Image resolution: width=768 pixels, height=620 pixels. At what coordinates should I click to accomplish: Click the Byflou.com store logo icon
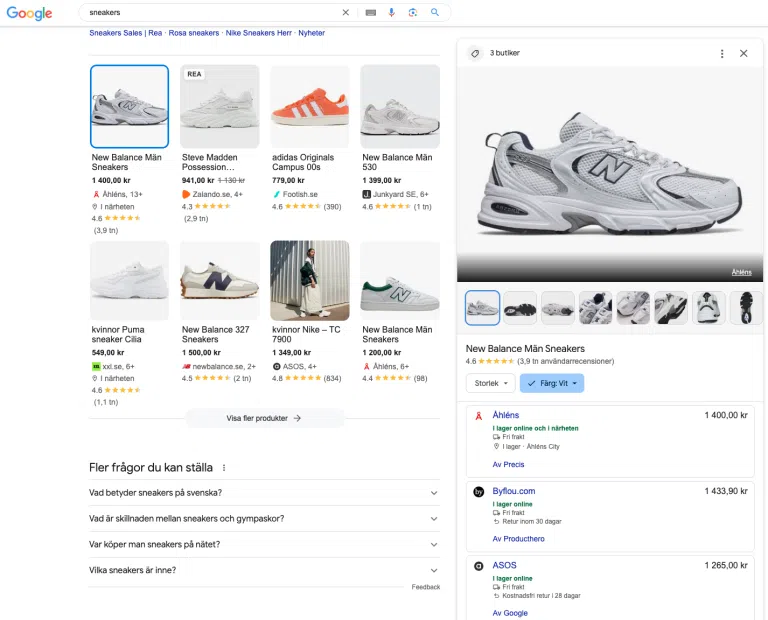pyautogui.click(x=479, y=491)
